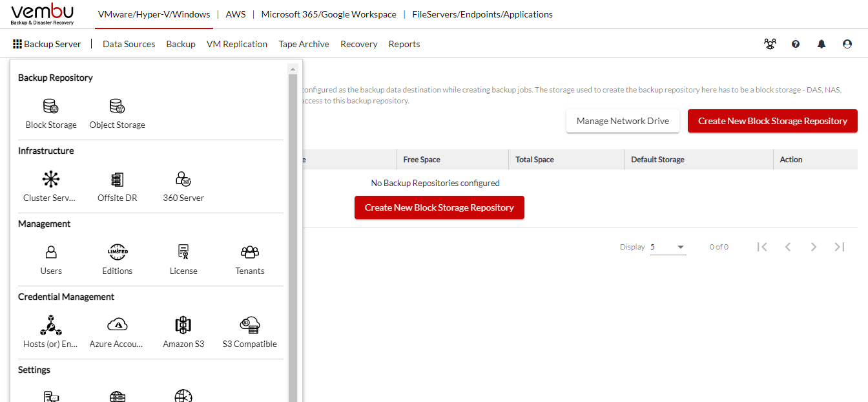This screenshot has width=868, height=402.
Task: Open Users management icon
Action: (51, 252)
